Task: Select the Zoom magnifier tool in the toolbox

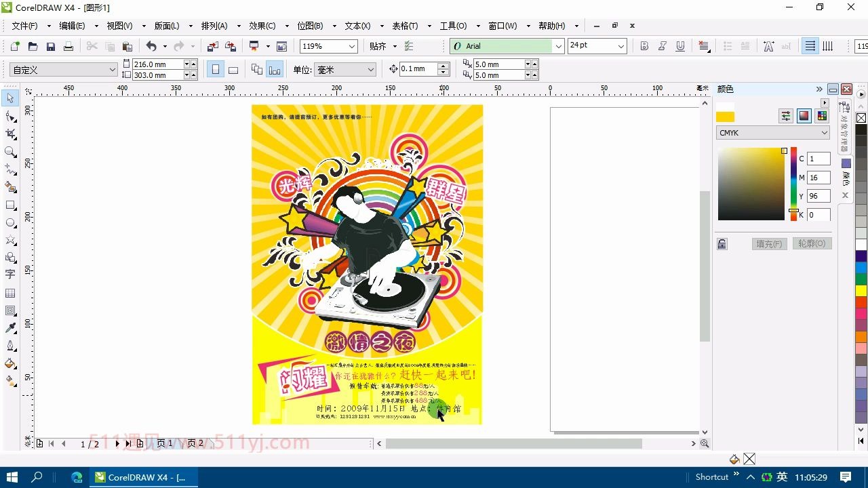Action: click(x=10, y=152)
